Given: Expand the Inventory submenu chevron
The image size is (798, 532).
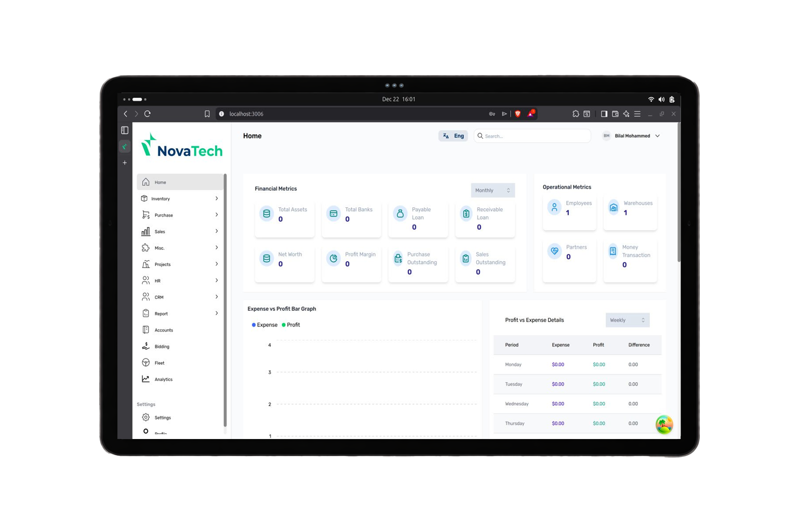Looking at the screenshot, I should coord(217,198).
